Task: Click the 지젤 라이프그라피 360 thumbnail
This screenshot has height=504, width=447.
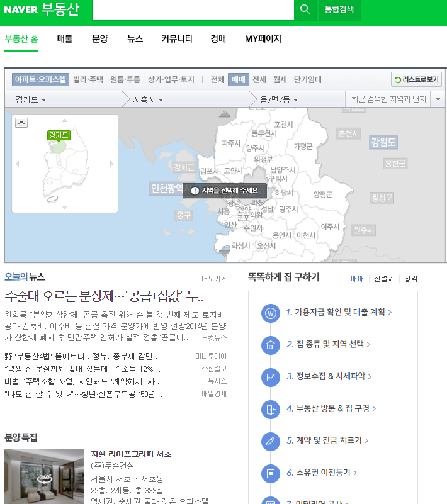Action: click(44, 477)
